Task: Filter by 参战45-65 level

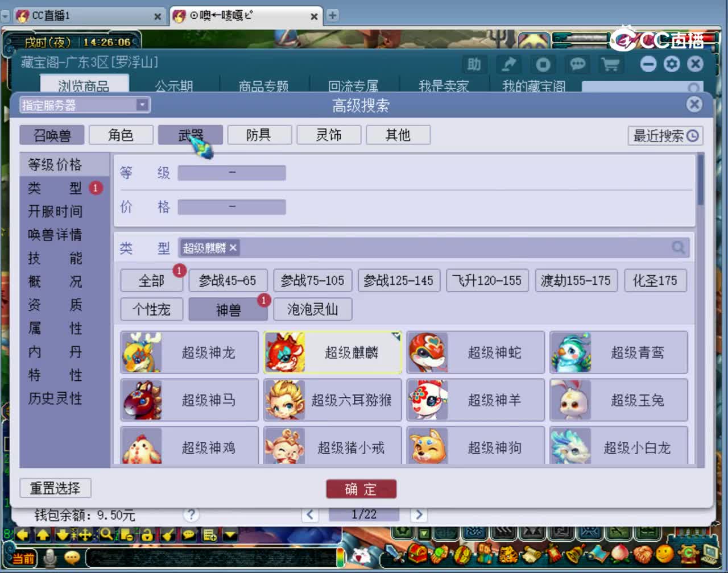Action: point(227,280)
